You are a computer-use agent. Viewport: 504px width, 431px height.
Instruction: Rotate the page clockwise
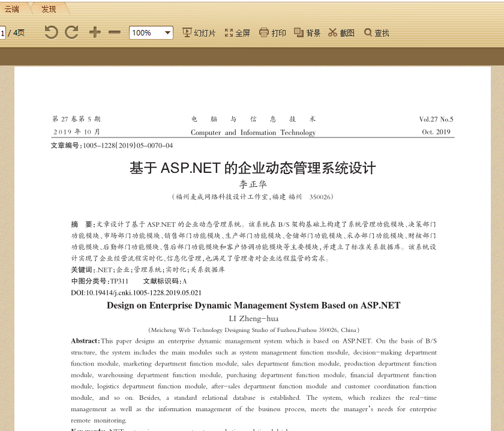pos(72,32)
